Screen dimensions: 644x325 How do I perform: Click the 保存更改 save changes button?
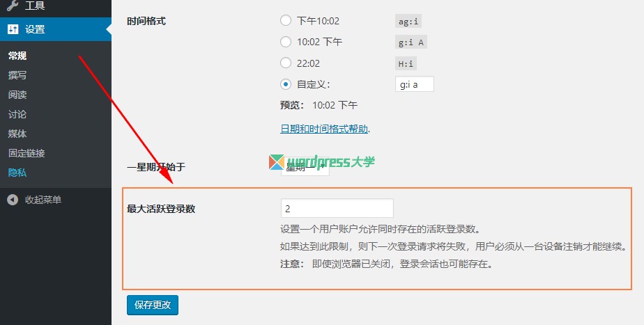coord(153,305)
